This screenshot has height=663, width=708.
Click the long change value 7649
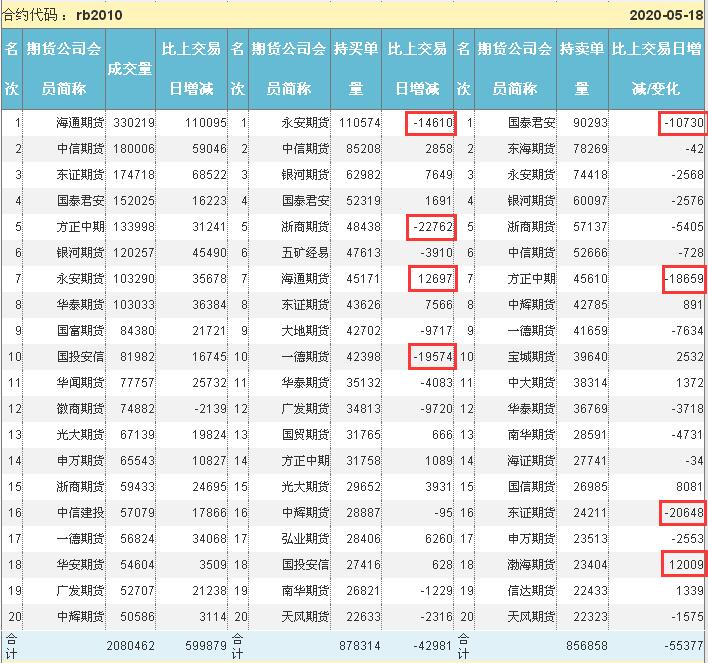coord(438,175)
